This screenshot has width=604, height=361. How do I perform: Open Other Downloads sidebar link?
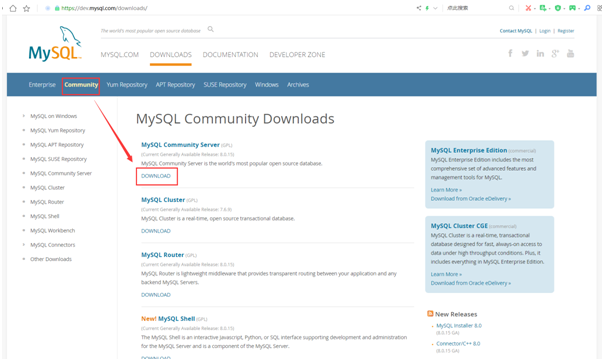tap(51, 259)
